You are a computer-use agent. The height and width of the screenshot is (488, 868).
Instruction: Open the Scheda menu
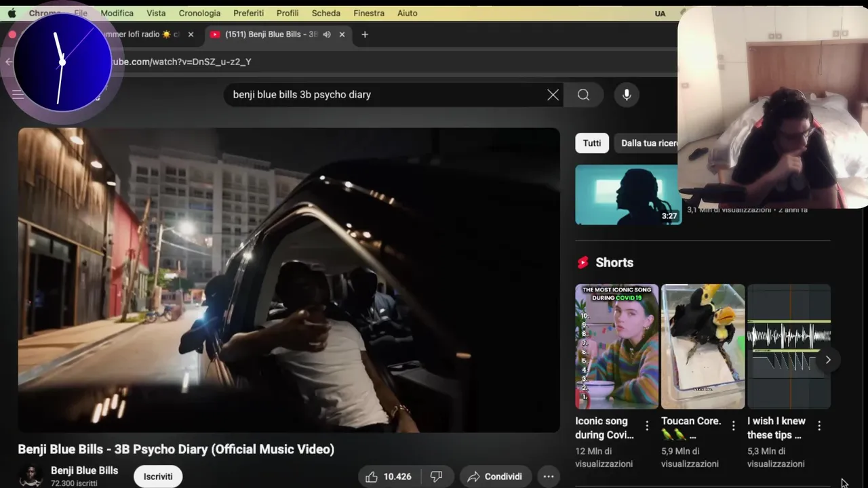click(326, 13)
